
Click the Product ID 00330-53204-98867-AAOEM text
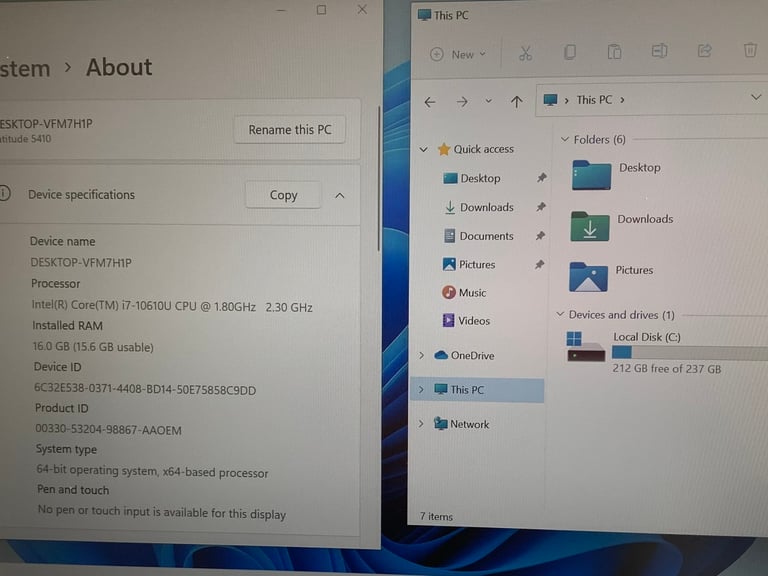click(108, 430)
